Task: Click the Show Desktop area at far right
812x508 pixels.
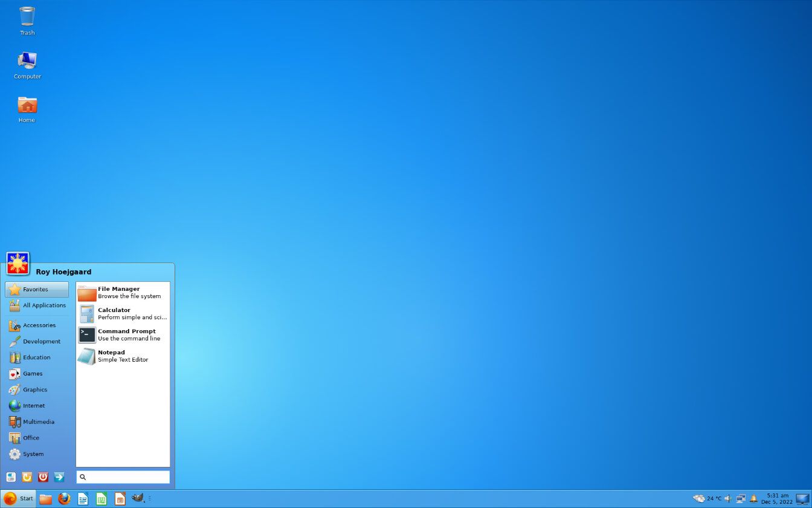Action: [x=802, y=498]
